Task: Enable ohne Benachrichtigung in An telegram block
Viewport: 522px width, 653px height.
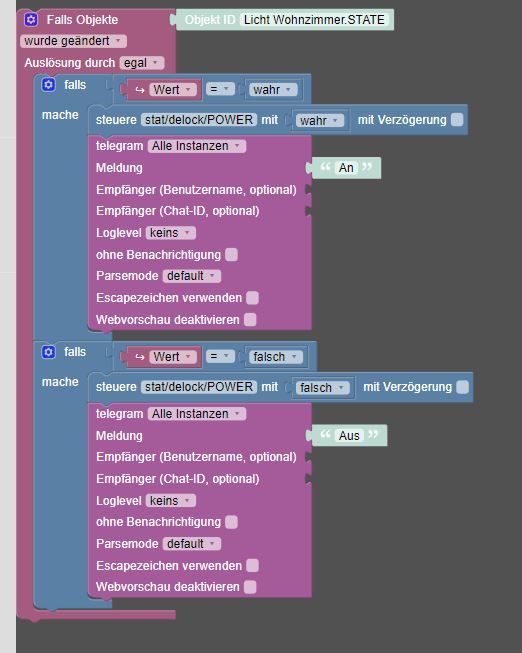Action: [231, 254]
